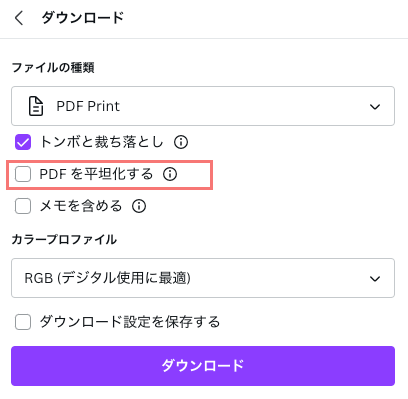This screenshot has width=408, height=399.
Task: Click the ダウンロード設定を保存する label text
Action: [x=130, y=322]
